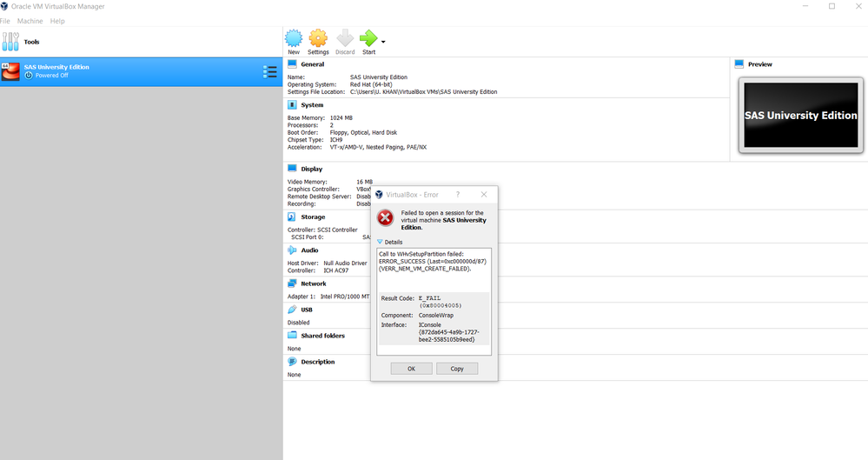Click 'E_FAIL' result code text

coord(429,298)
